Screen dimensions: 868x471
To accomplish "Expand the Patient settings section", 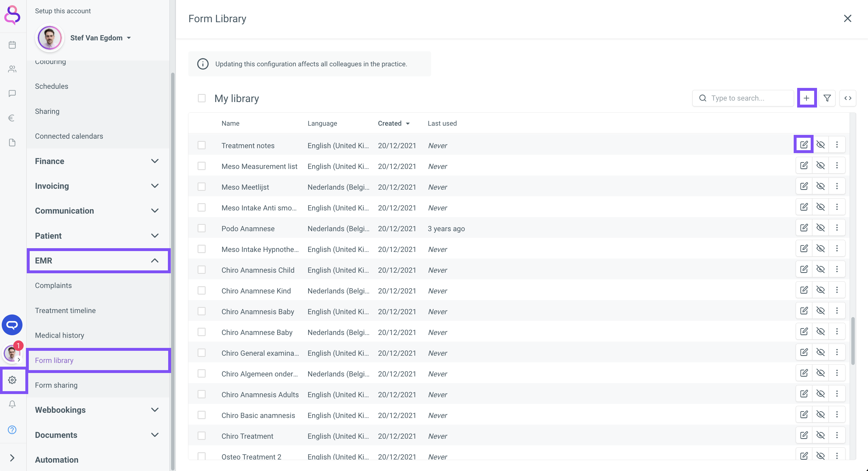I will (98, 236).
